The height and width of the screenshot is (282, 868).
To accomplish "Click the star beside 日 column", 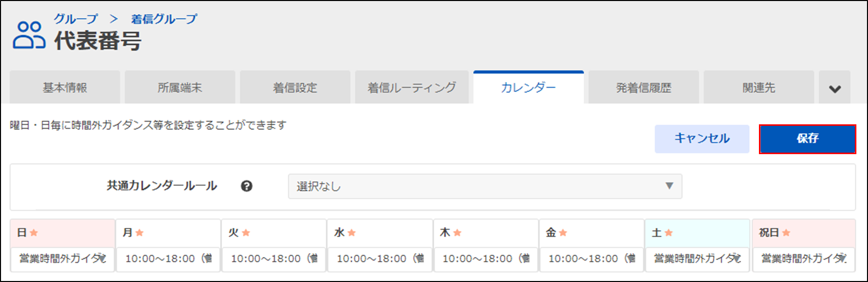I will point(34,232).
